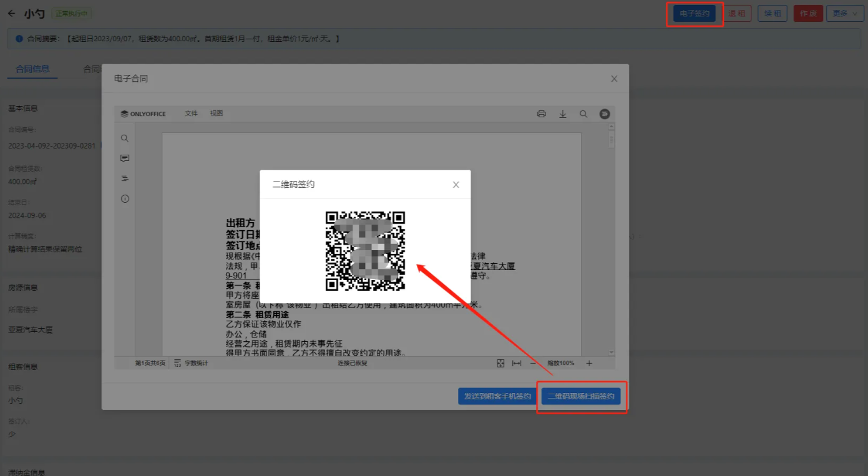Click the info icon in the contract summary
The image size is (868, 476).
pos(19,39)
